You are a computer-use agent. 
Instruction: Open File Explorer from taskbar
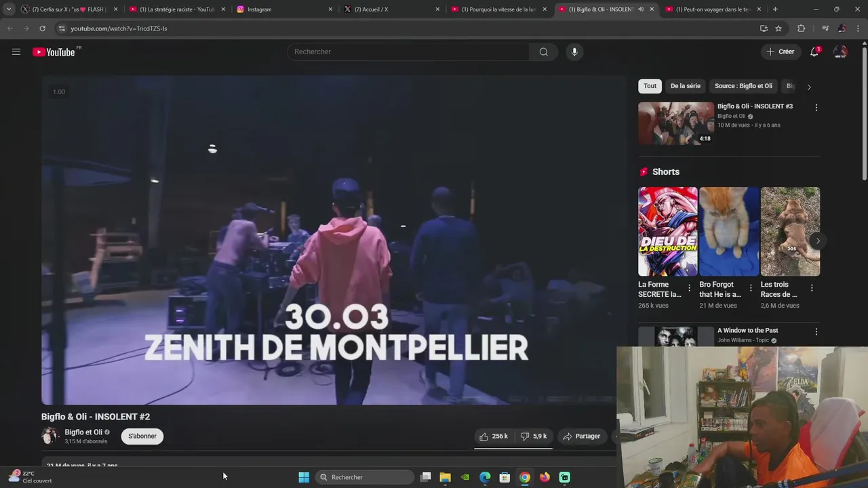click(446, 477)
